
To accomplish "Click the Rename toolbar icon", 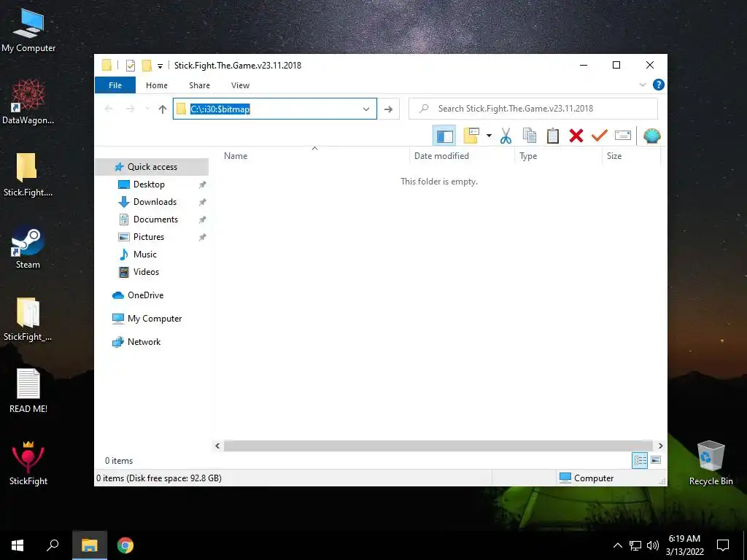I will pyautogui.click(x=623, y=136).
